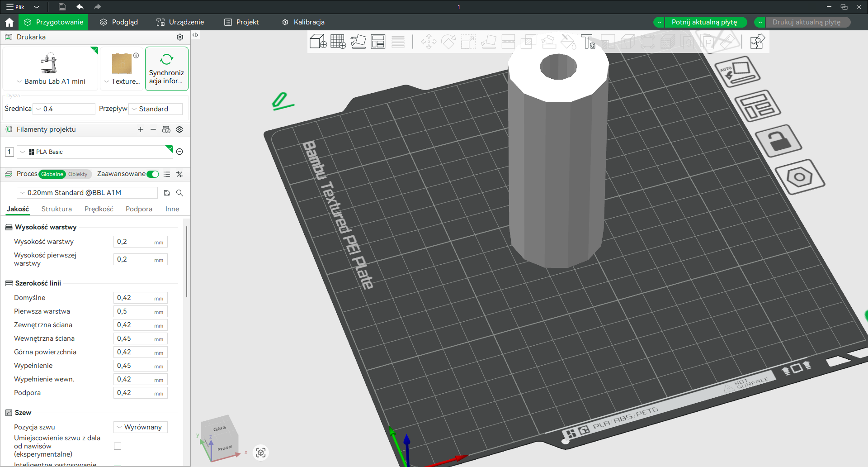The width and height of the screenshot is (868, 467).
Task: Click the Home icon
Action: (9, 22)
